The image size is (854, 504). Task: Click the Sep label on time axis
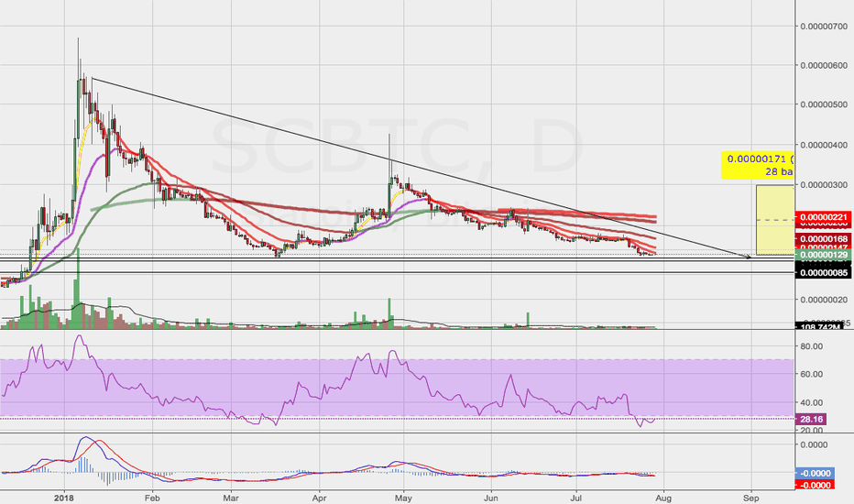point(751,498)
